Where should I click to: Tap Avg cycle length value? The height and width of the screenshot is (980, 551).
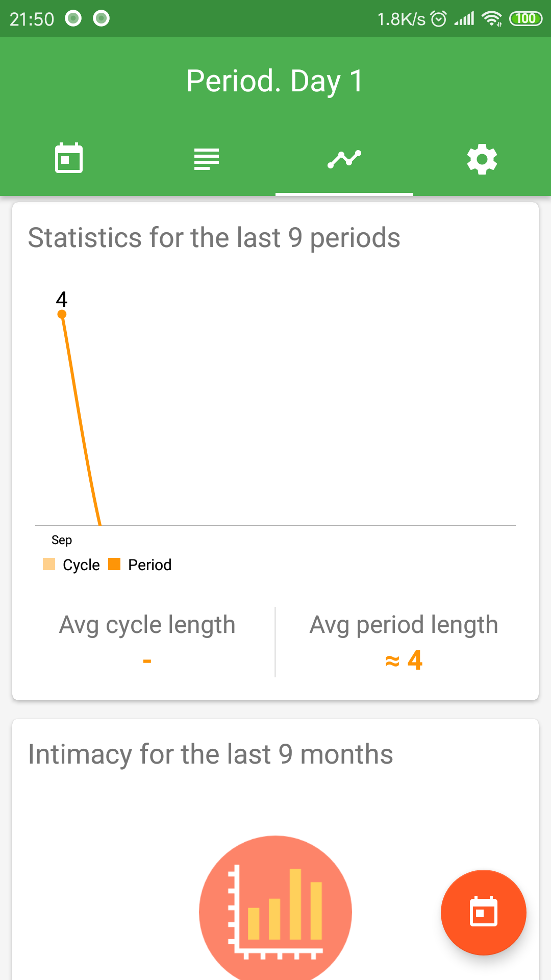click(147, 661)
